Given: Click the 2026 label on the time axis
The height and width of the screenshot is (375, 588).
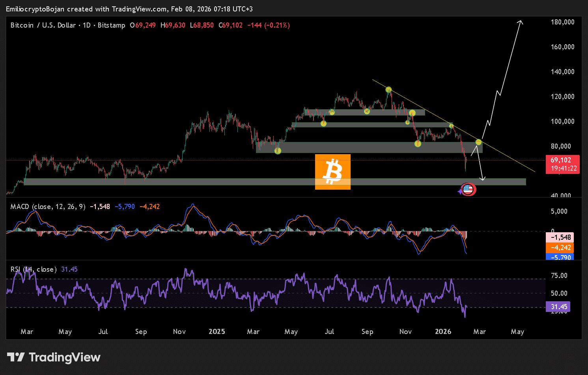Looking at the screenshot, I should [443, 332].
